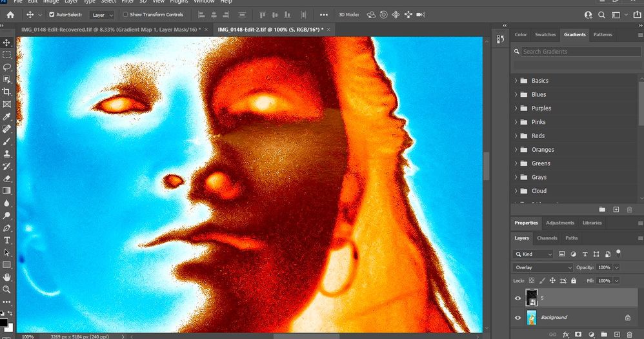The image size is (644, 339).
Task: Open the Overlay blend mode dropdown
Action: click(543, 267)
